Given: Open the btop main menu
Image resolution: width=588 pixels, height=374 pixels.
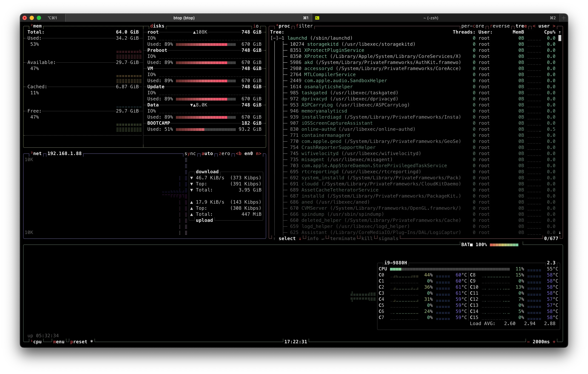Looking at the screenshot, I should click(x=59, y=341).
